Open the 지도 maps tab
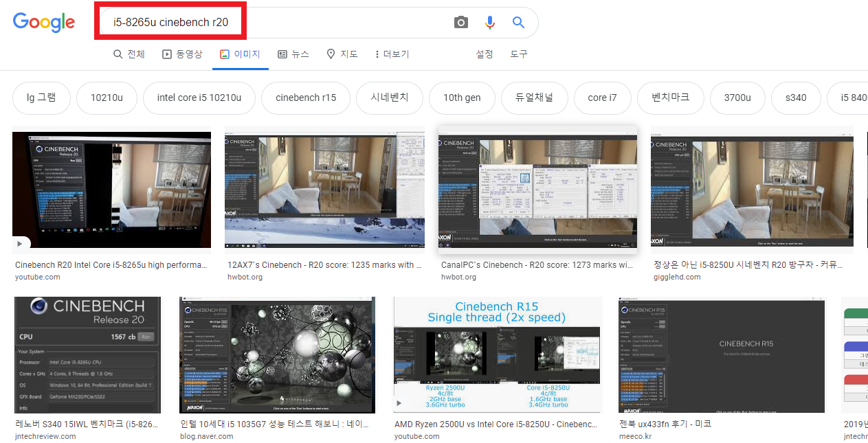Viewport: 868px width, 443px height. coord(342,54)
